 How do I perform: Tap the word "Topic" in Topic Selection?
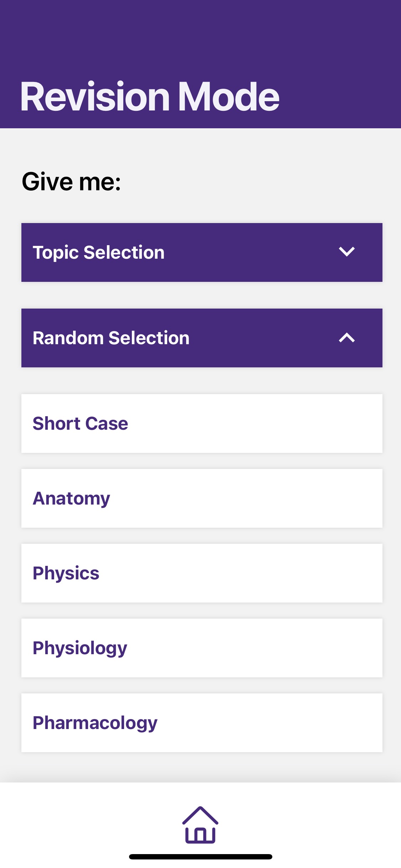(x=56, y=253)
